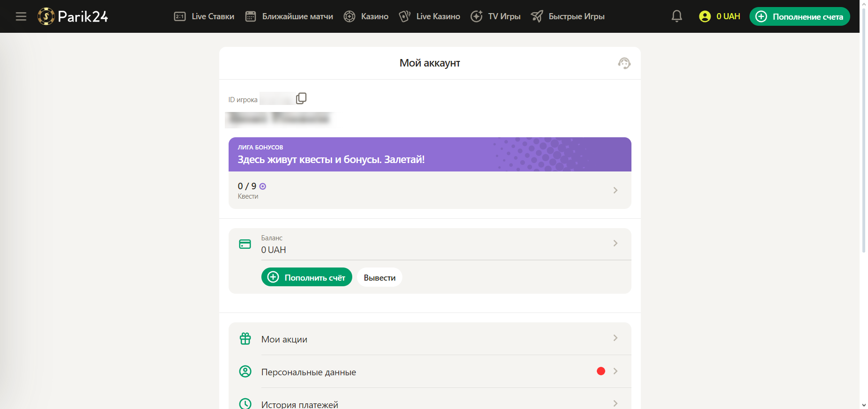Open the Лига бонусов purple banner
The image size is (868, 409).
(x=430, y=154)
